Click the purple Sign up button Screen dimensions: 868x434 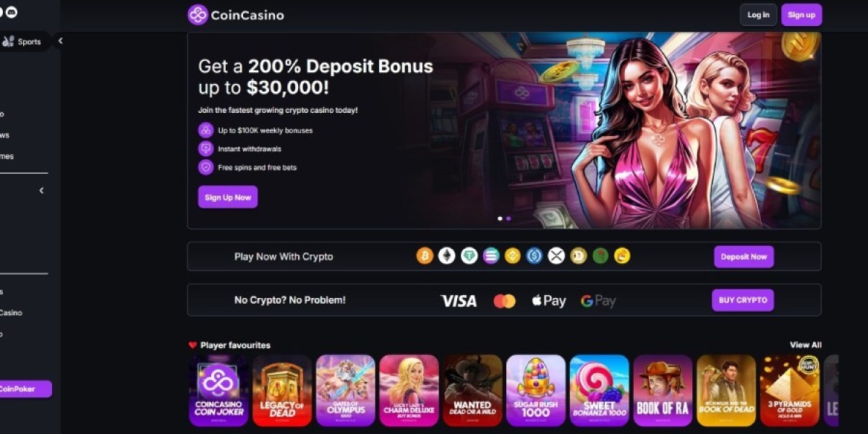801,14
